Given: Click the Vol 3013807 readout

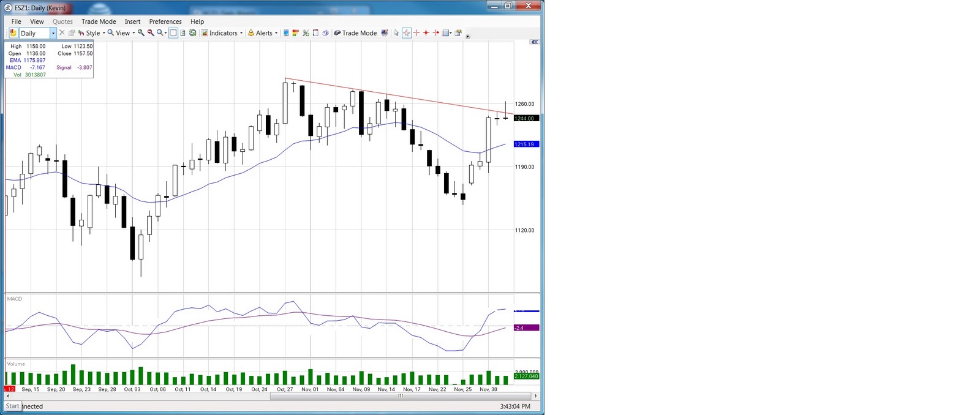Looking at the screenshot, I should click(29, 75).
